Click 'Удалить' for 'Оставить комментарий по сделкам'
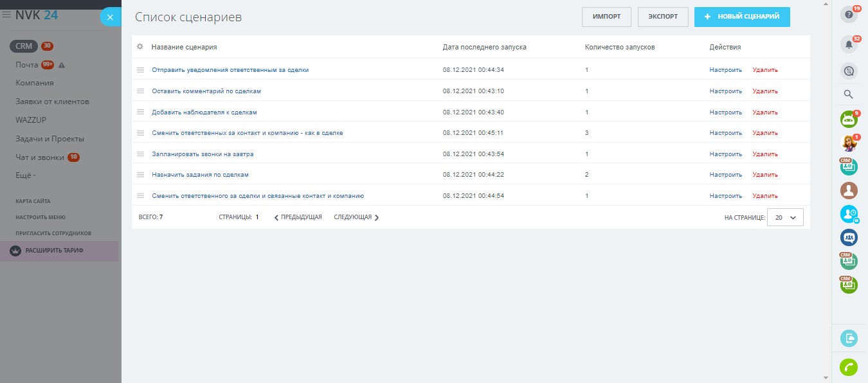Screen dimensions: 868x383 [x=765, y=91]
